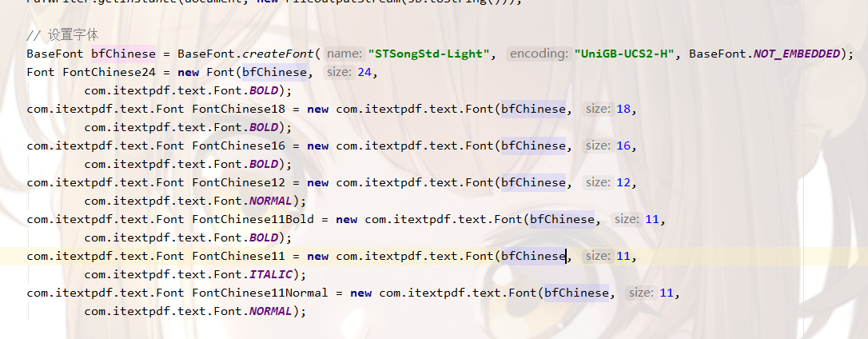Click NORMAL constant below the FontChinese12 line

tap(271, 201)
